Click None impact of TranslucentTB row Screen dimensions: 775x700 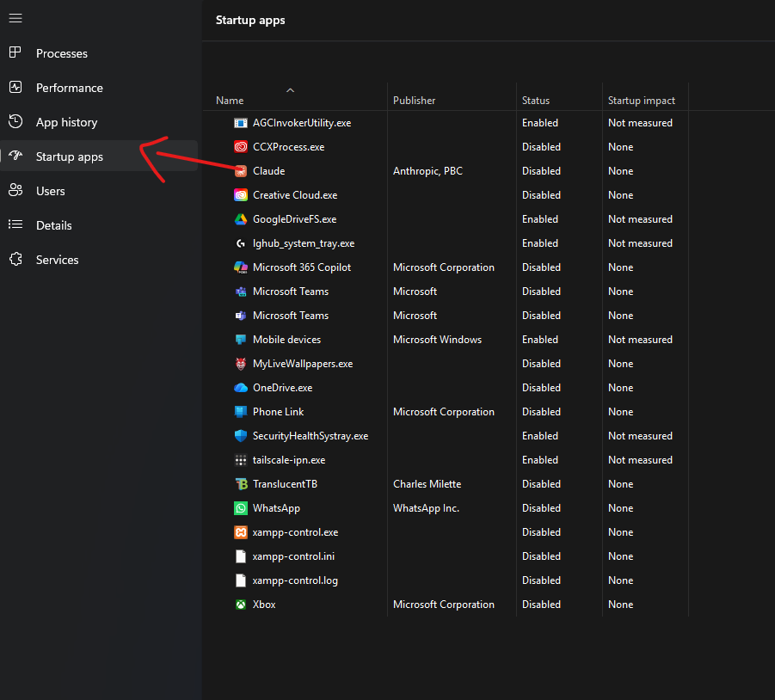point(620,484)
